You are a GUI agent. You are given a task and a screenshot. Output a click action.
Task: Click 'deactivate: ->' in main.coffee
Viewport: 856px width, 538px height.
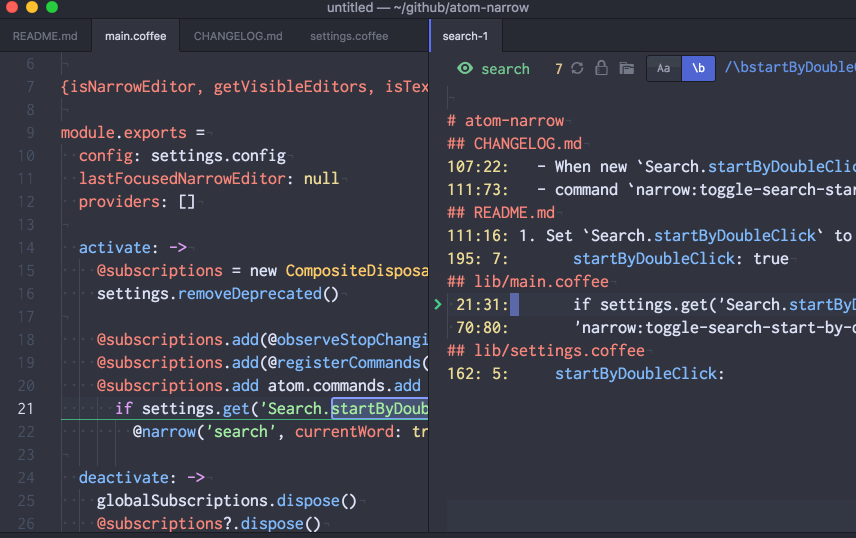[142, 477]
